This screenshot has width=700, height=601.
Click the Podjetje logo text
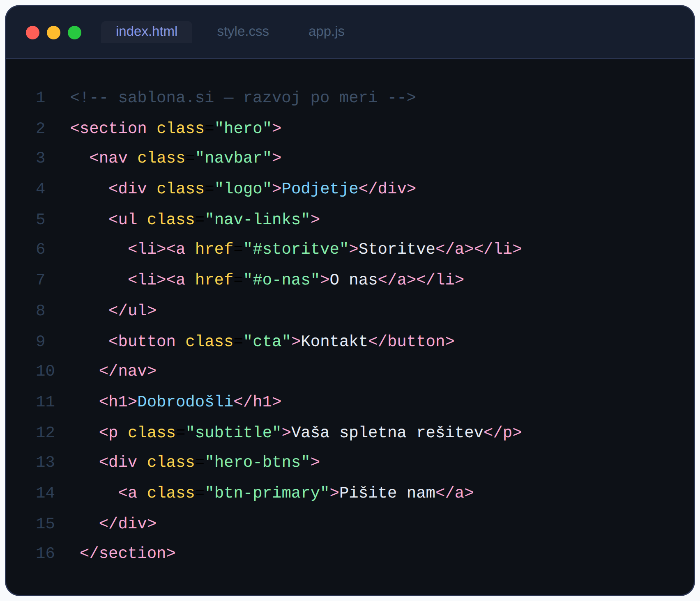click(x=320, y=188)
